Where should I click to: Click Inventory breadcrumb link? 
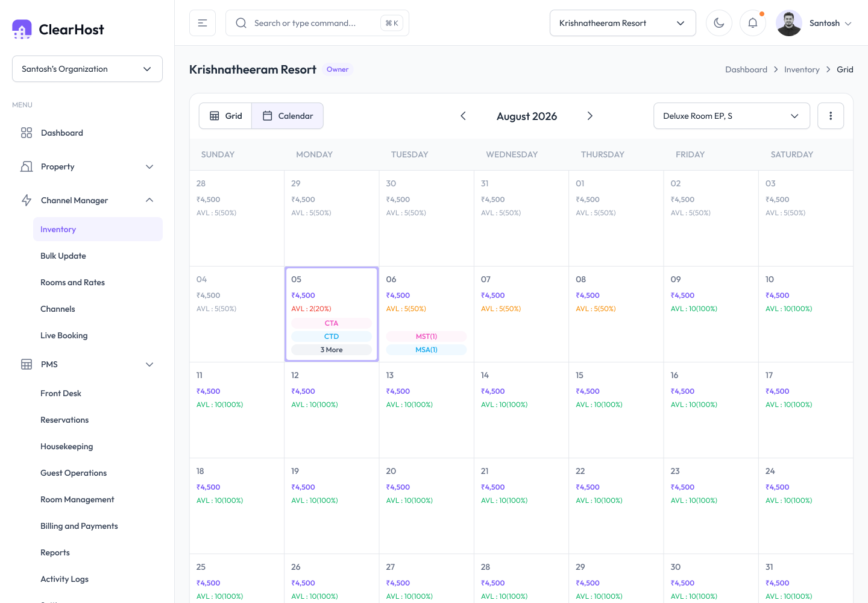802,69
